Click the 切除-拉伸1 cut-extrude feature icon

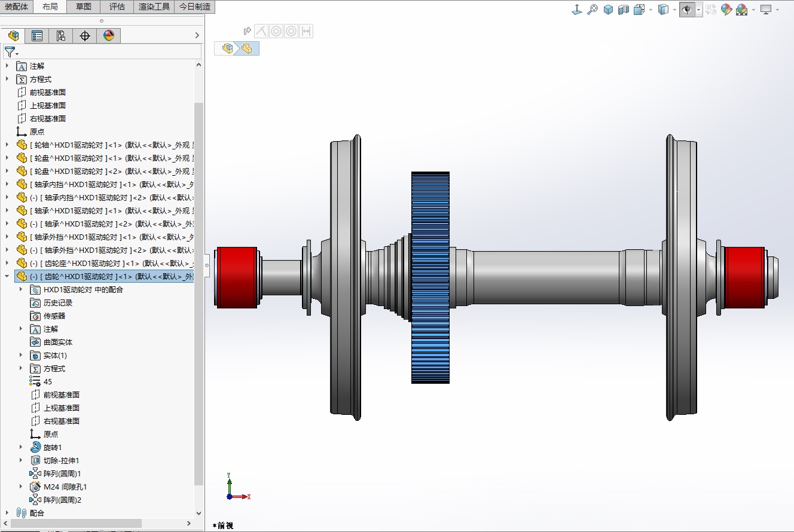[35, 460]
